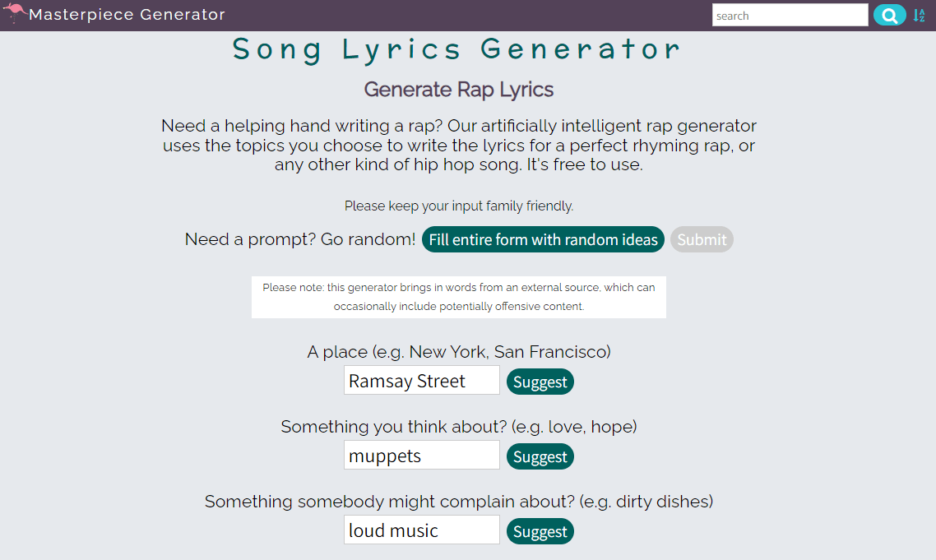This screenshot has width=936, height=560.
Task: Click the external source warning note
Action: [x=458, y=297]
